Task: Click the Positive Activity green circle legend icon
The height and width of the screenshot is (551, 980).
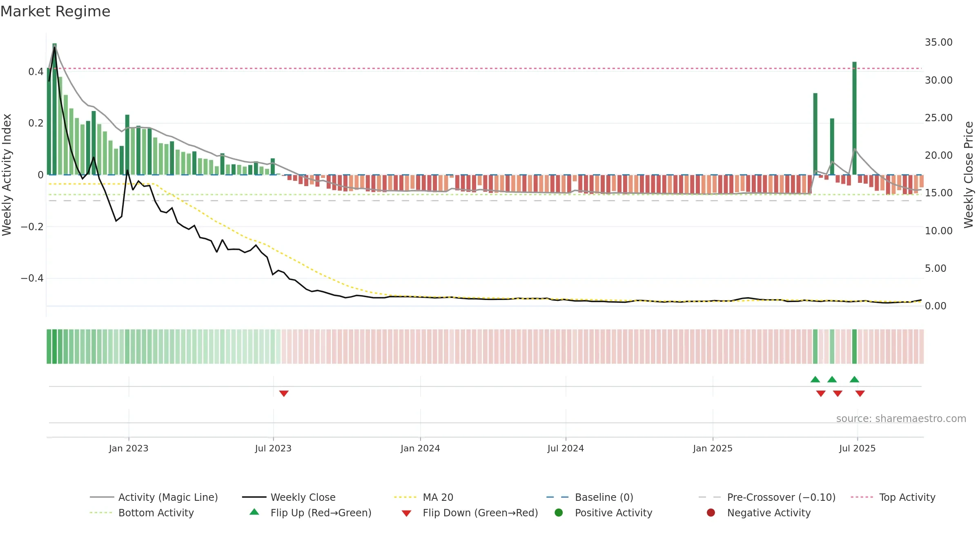Action: click(559, 513)
